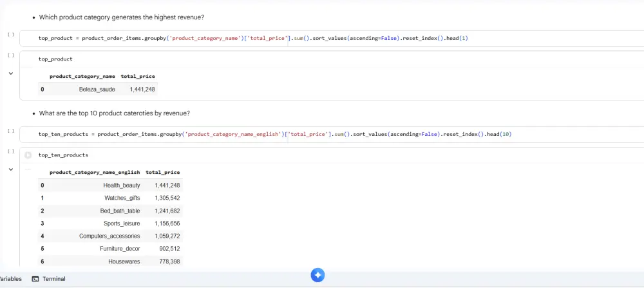Collapse output of the top_product cell

pos(11,73)
